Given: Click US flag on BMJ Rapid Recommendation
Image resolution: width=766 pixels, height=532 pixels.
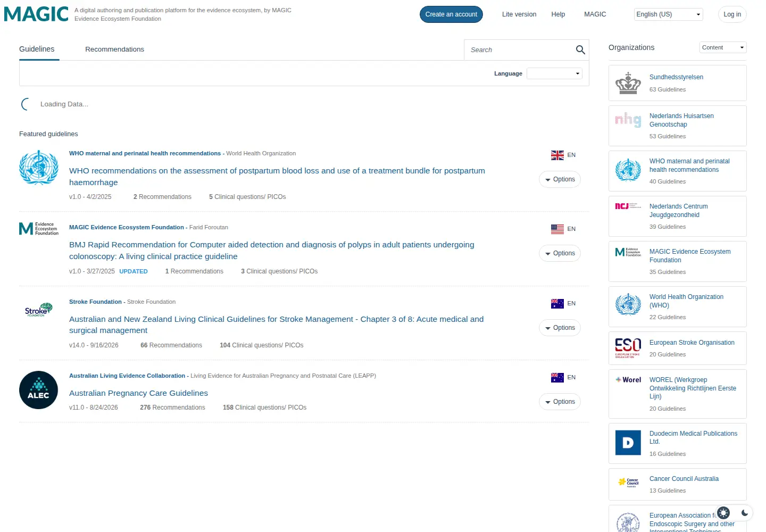Looking at the screenshot, I should tap(557, 229).
